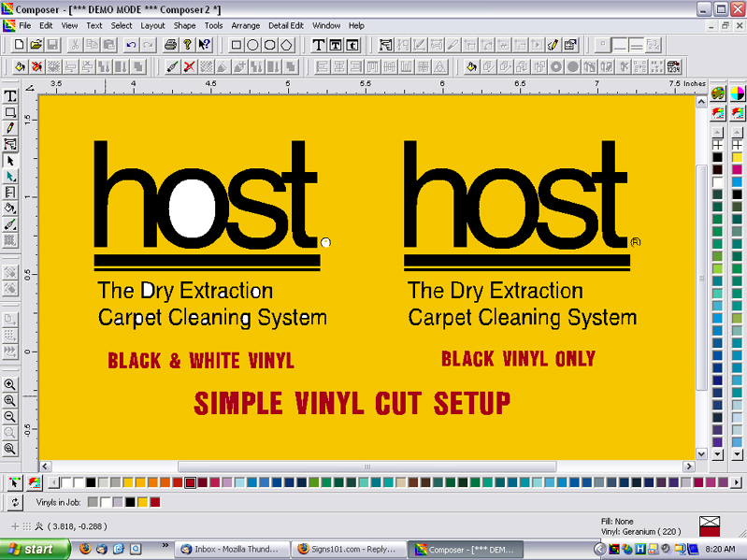Screen dimensions: 747x560
Task: Toggle the double line style button
Action: 637,45
